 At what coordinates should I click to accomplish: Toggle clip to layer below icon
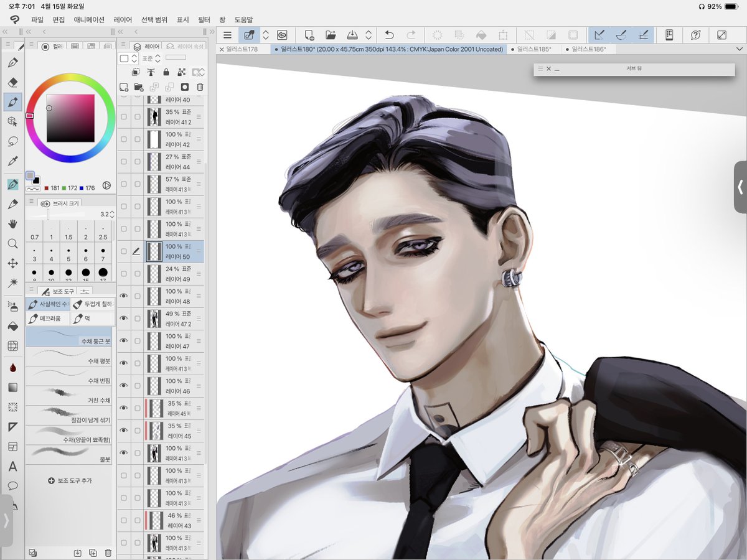(x=136, y=72)
